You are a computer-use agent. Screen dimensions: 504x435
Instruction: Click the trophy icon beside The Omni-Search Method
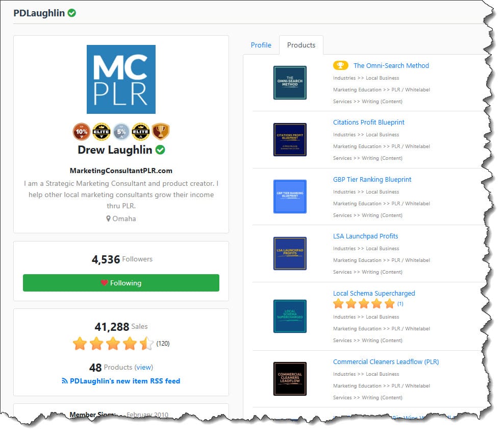[x=340, y=65]
